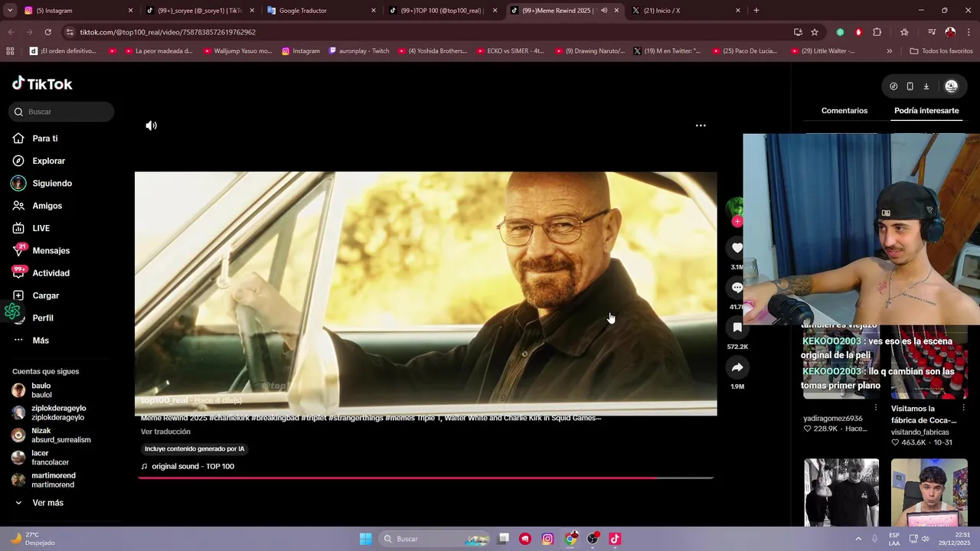Open the Coca-Cola factory video thumbnail
This screenshot has height=551, width=980.
(x=929, y=363)
